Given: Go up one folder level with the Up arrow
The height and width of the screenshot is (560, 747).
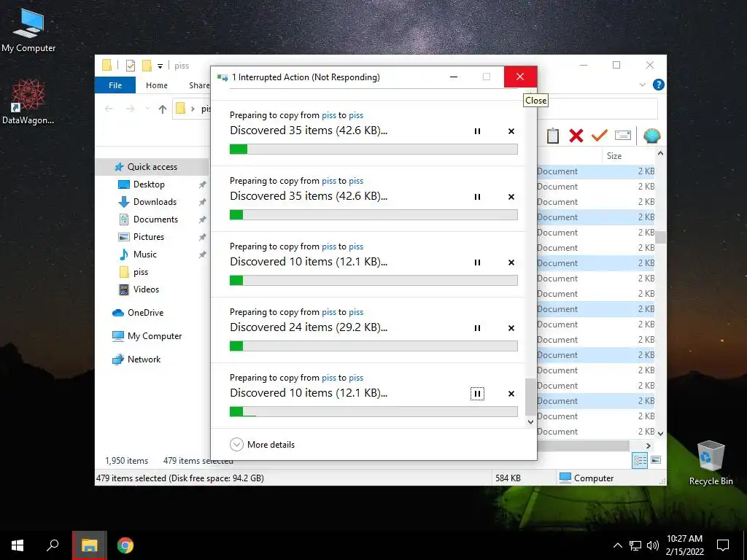Looking at the screenshot, I should point(163,109).
